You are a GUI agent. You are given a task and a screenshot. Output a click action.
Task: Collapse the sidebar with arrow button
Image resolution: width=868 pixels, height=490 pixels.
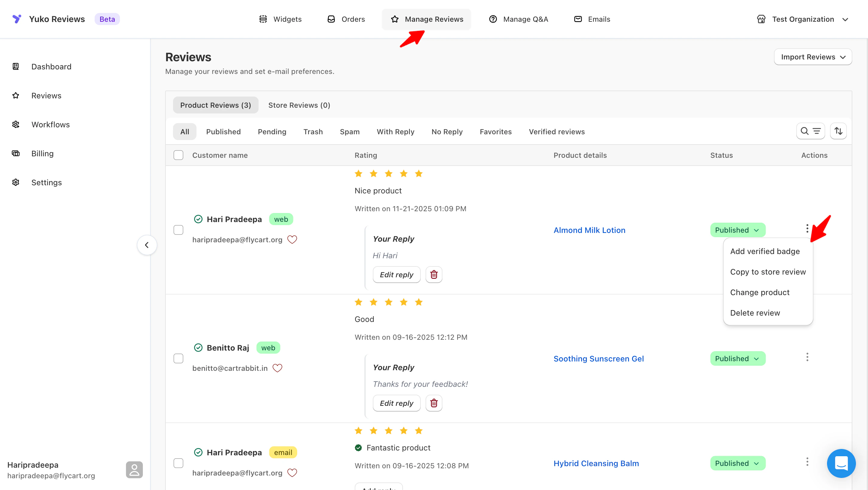(146, 245)
